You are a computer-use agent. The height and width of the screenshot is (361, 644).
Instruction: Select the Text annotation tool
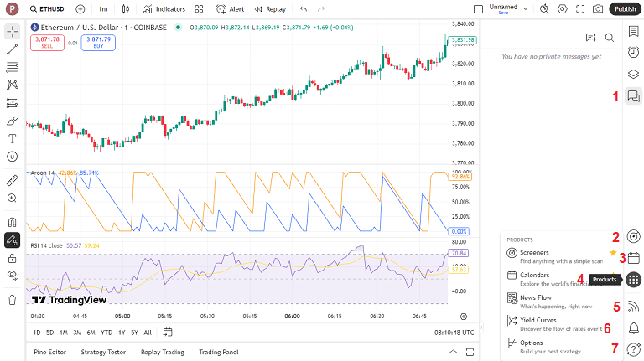click(x=13, y=138)
